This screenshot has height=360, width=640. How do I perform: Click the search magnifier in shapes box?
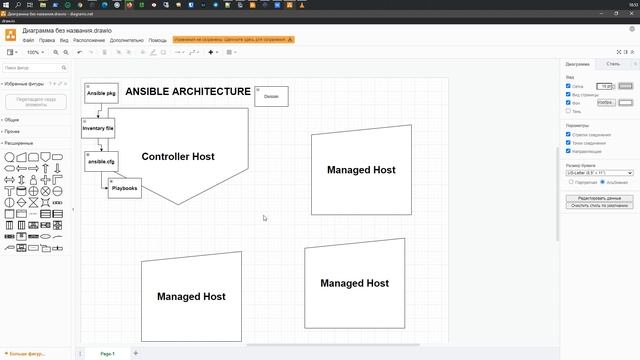64,68
